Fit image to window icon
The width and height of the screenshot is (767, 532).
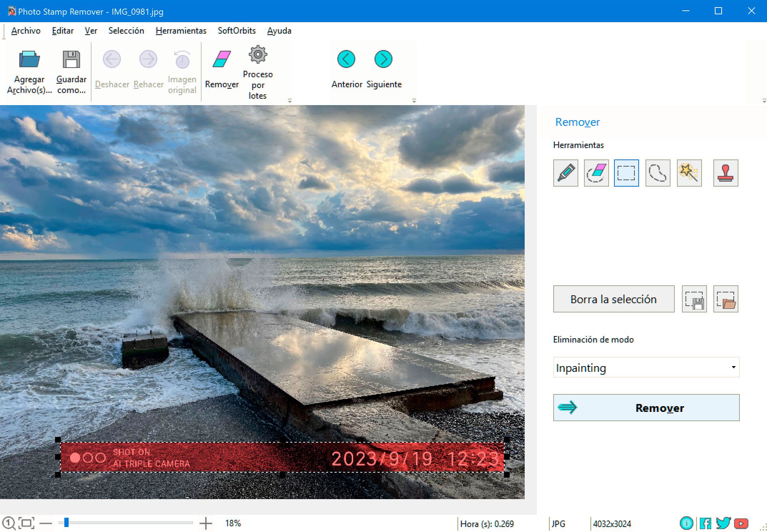[26, 523]
